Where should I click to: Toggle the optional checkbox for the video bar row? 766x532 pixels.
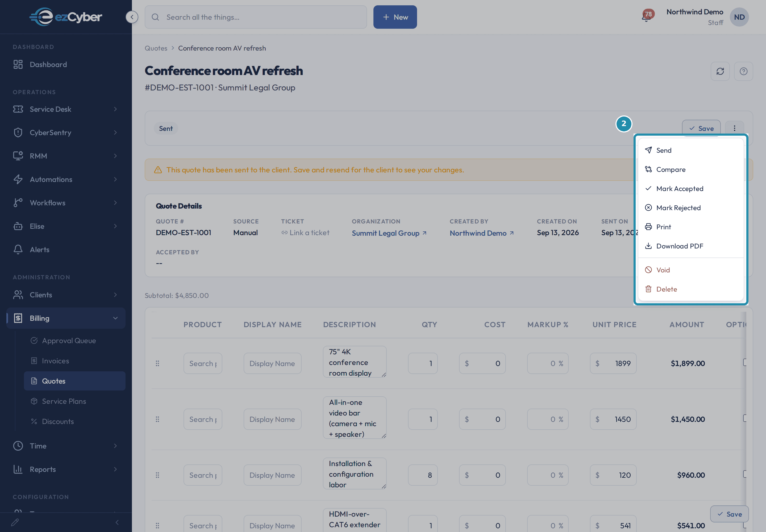[x=744, y=418]
